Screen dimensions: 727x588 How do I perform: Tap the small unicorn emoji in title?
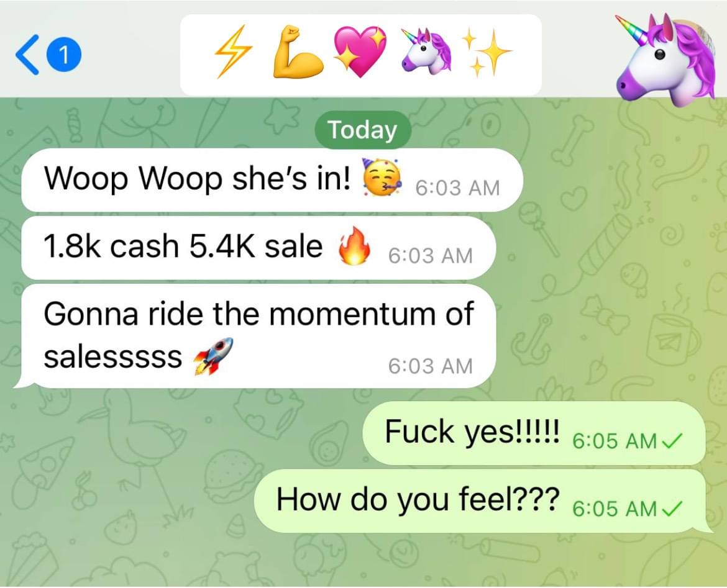point(425,51)
